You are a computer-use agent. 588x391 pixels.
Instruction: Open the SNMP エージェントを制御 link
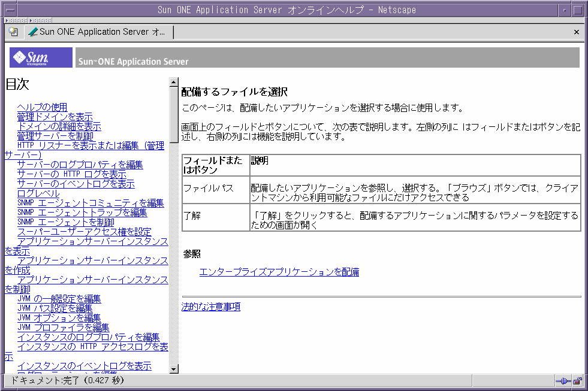point(65,222)
